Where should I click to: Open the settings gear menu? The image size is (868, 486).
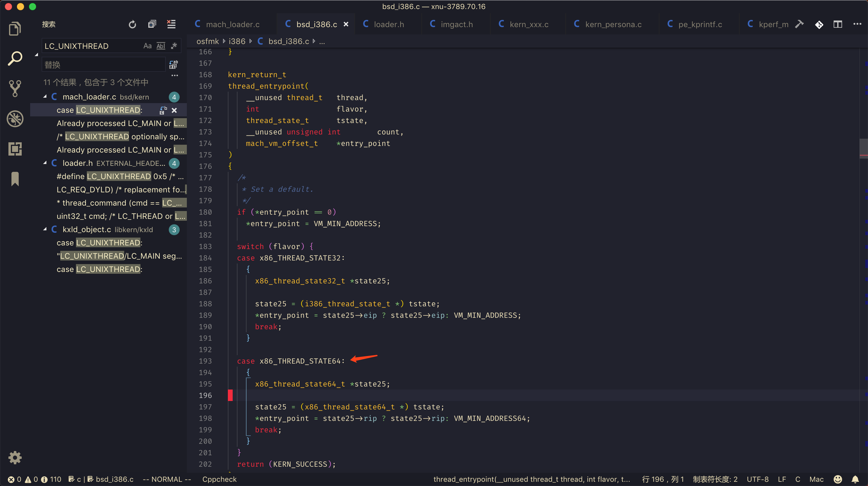coord(15,457)
